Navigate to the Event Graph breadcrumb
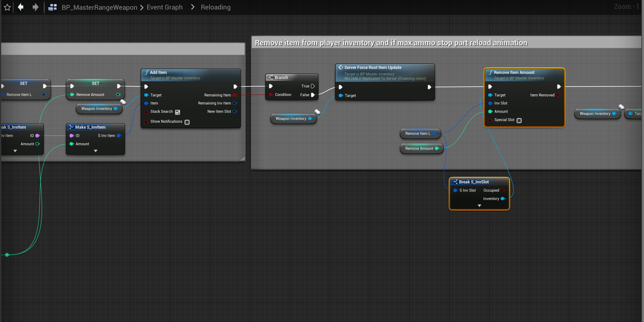644x322 pixels. click(165, 7)
